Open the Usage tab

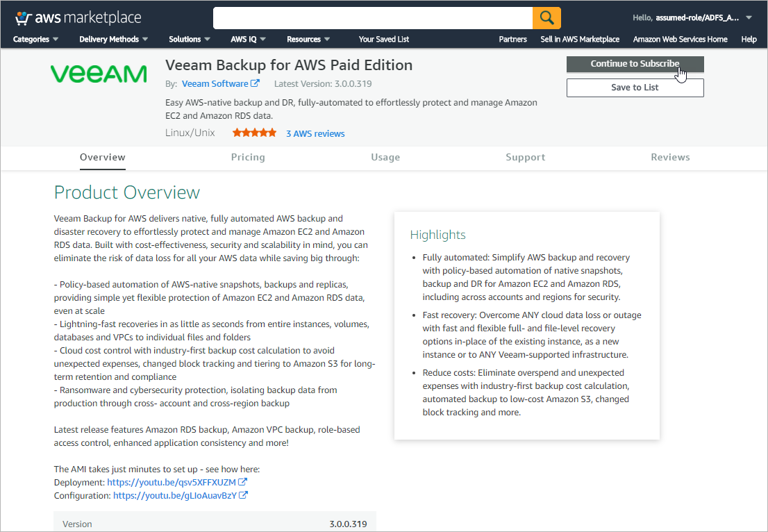[x=385, y=157]
